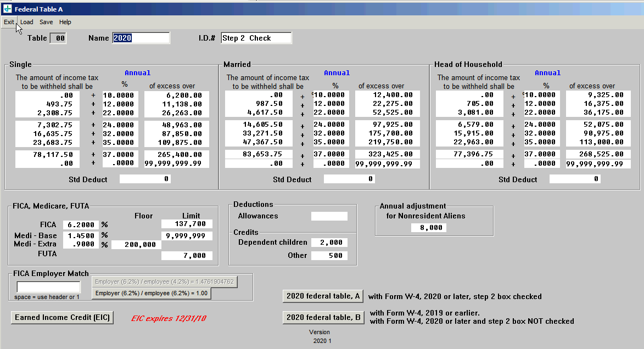The height and width of the screenshot is (349, 644).
Task: Click Married excess over value 323,425.00
Action: 387,154
